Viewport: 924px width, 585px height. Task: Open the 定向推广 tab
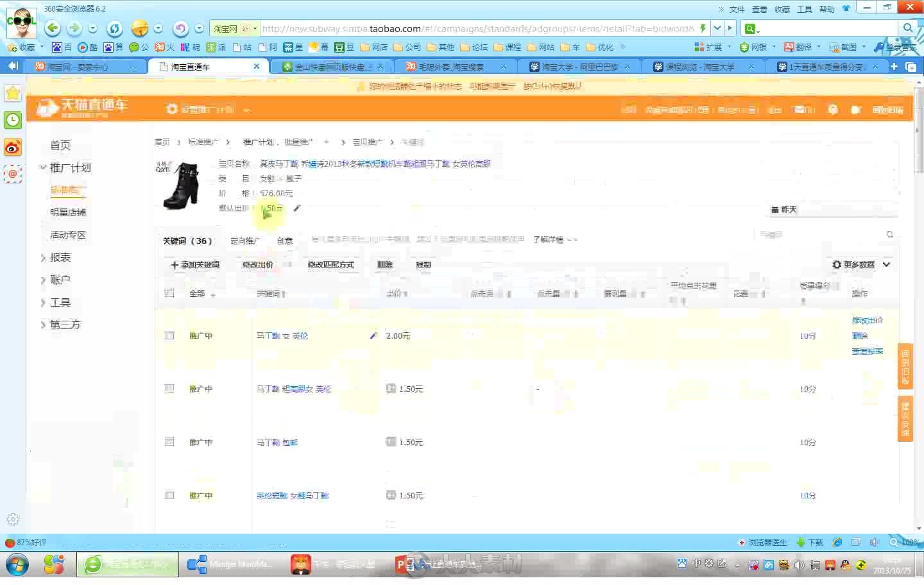click(x=245, y=241)
